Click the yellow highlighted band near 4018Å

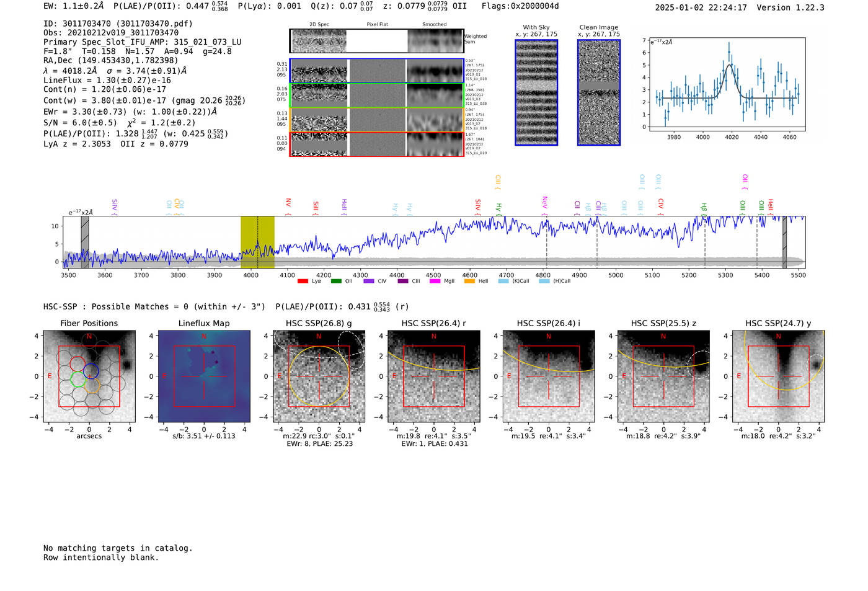click(x=257, y=242)
